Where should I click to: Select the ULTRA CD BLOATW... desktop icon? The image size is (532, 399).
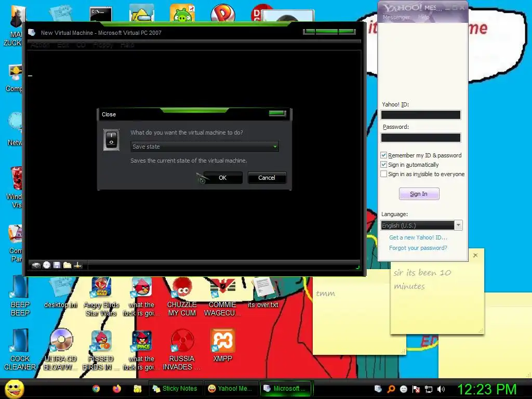pyautogui.click(x=61, y=350)
